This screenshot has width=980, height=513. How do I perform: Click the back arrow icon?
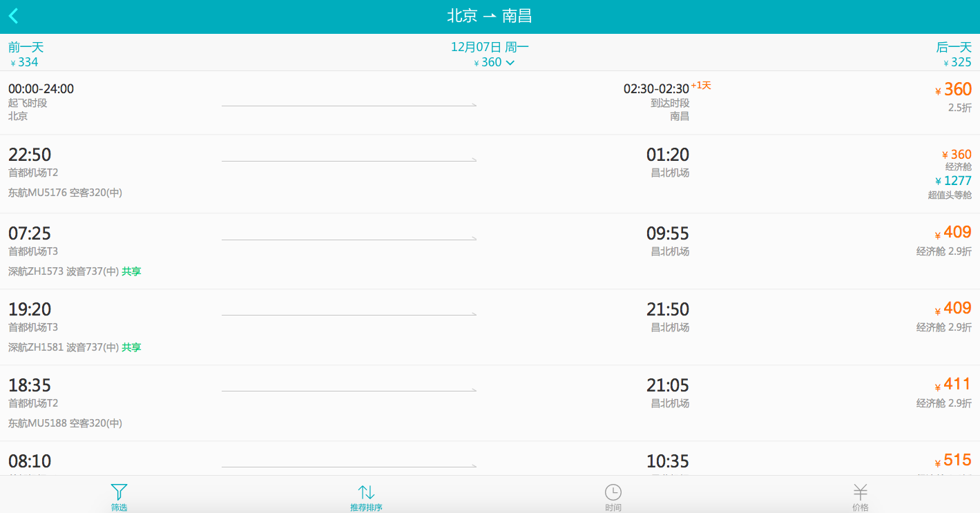(14, 16)
